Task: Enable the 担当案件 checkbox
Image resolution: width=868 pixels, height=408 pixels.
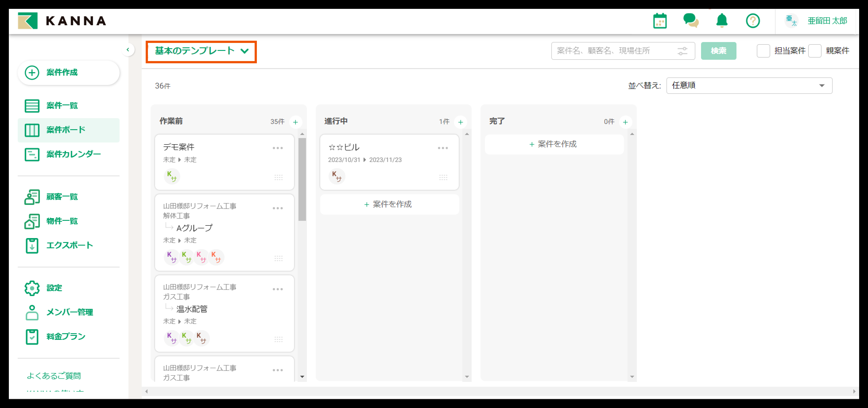Action: click(763, 51)
